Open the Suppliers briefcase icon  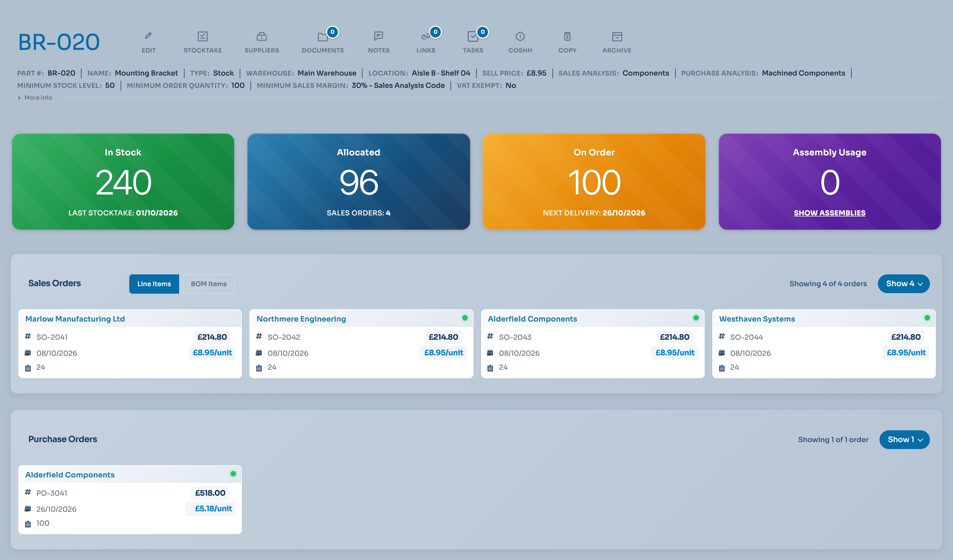[262, 36]
